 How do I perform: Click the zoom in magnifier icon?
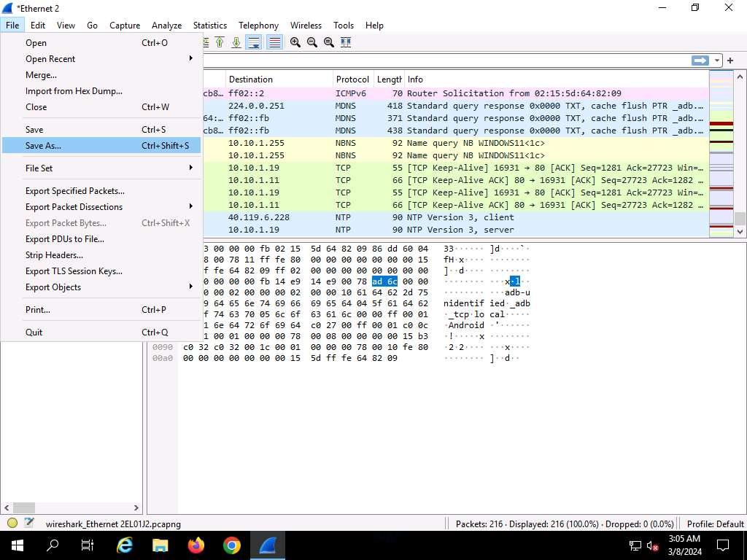pos(295,42)
